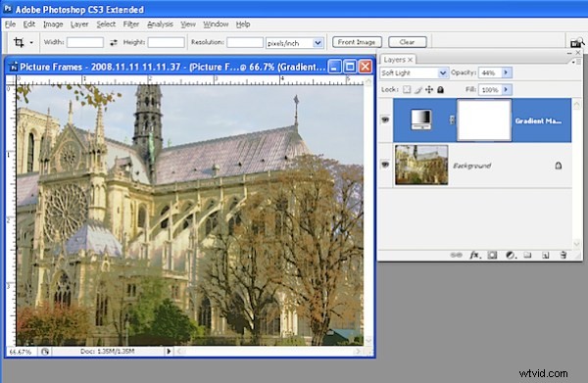The width and height of the screenshot is (588, 383).
Task: Click the Link layers chain icon
Action: (456, 255)
